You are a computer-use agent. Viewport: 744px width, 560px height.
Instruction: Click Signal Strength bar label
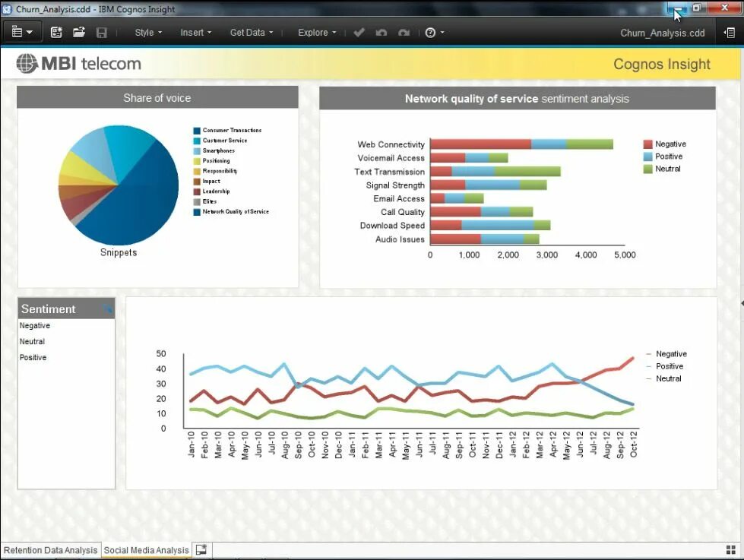[395, 185]
